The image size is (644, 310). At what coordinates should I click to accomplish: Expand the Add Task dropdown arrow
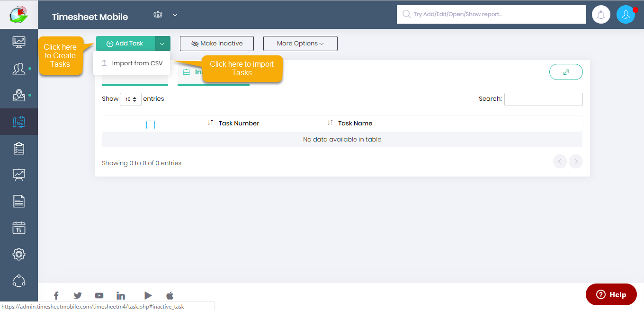(x=163, y=44)
